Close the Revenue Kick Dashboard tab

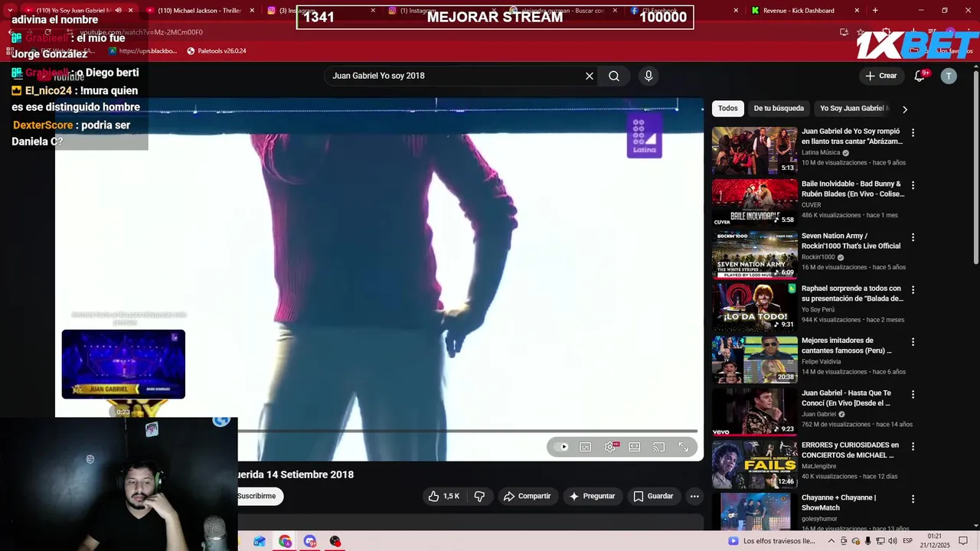[857, 11]
